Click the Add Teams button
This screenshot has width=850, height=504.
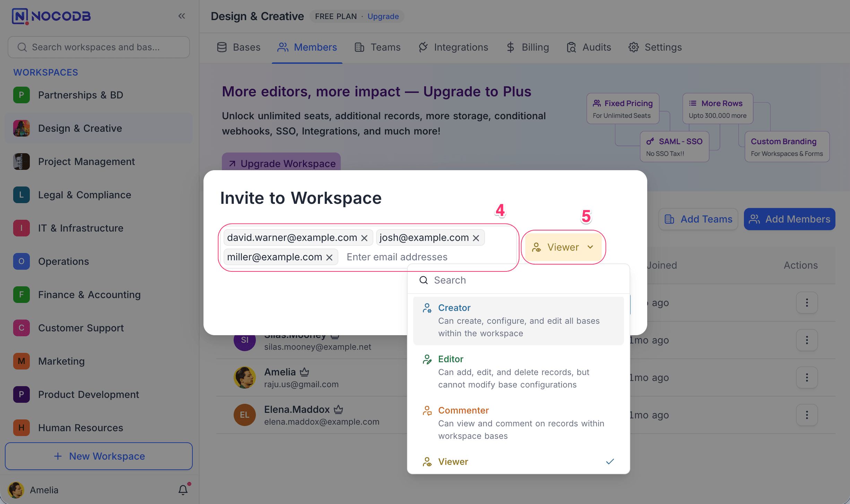click(698, 219)
